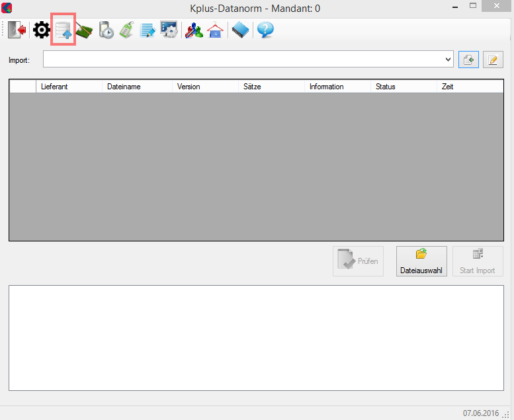Click the database import icon with blue arrow
514x420 pixels.
tap(64, 30)
